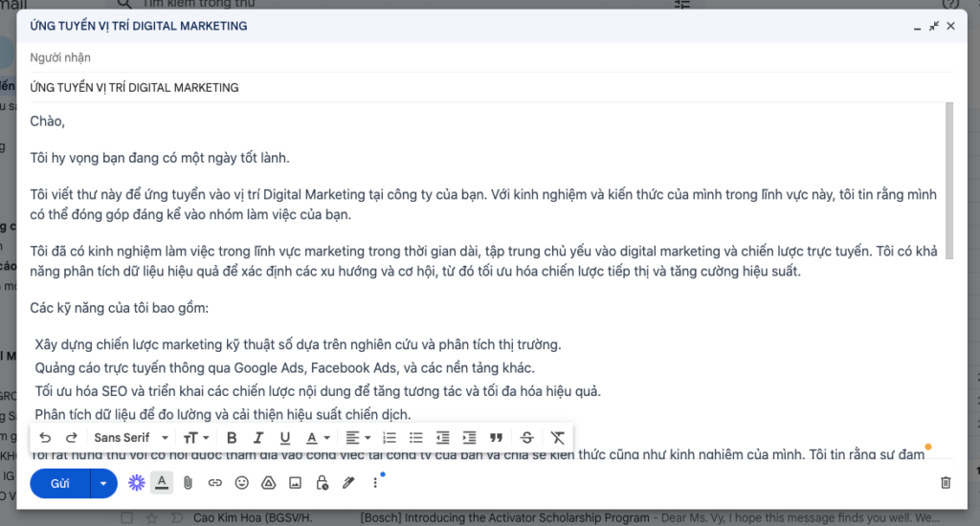
Task: Remove formatting from selected text
Action: pyautogui.click(x=558, y=438)
